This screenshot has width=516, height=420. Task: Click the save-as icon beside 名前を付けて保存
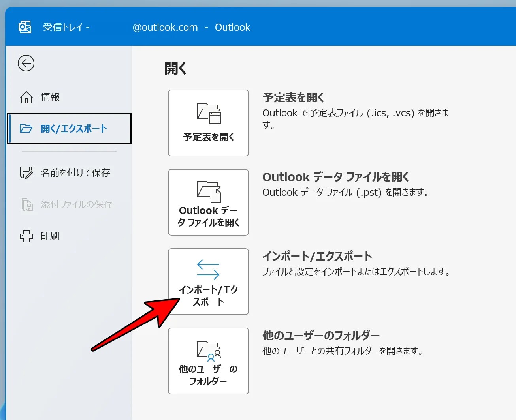pyautogui.click(x=26, y=173)
